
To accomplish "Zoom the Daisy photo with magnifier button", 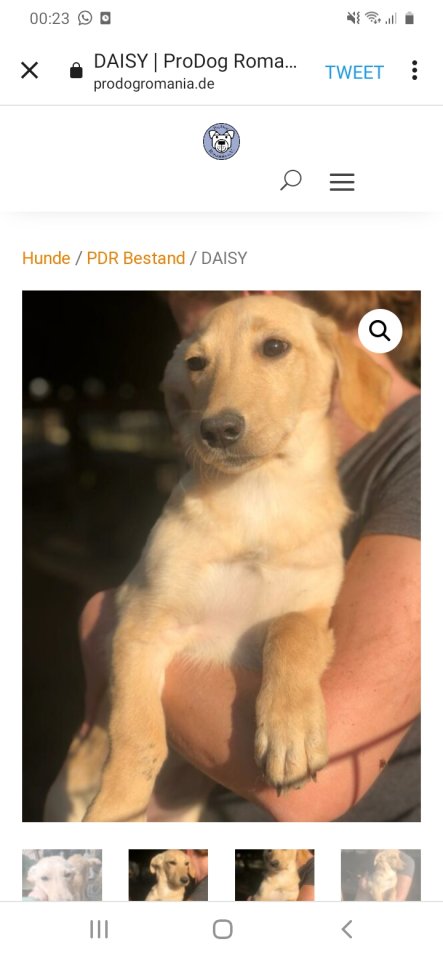I will pos(380,331).
